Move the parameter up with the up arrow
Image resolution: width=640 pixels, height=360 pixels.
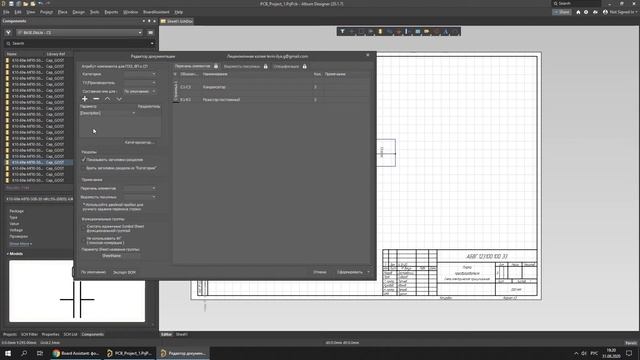point(107,99)
